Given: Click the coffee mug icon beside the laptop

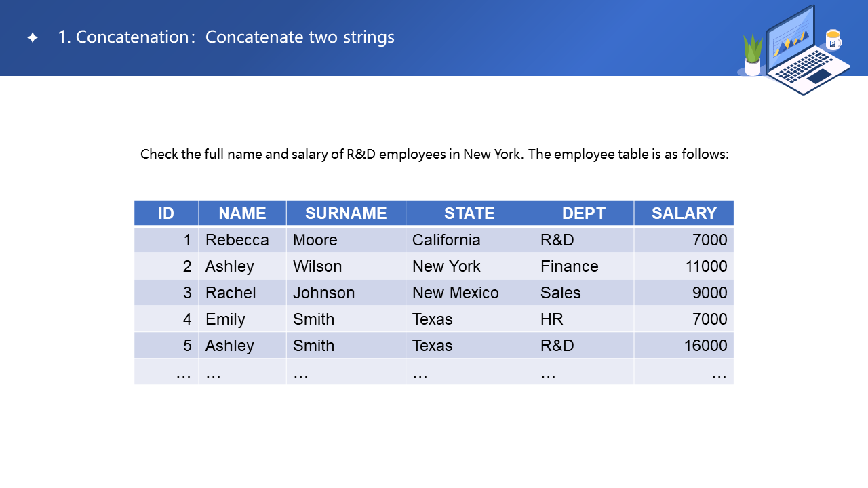Looking at the screenshot, I should tap(833, 39).
